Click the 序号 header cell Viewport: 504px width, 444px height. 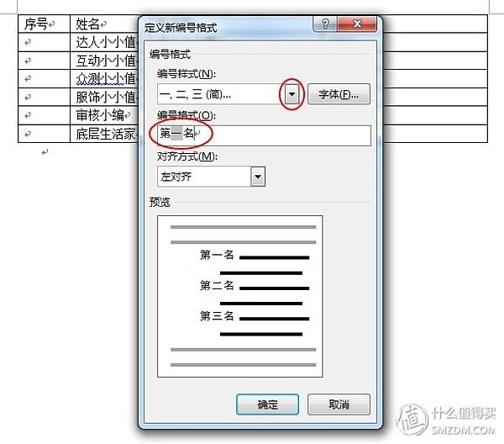tap(44, 24)
